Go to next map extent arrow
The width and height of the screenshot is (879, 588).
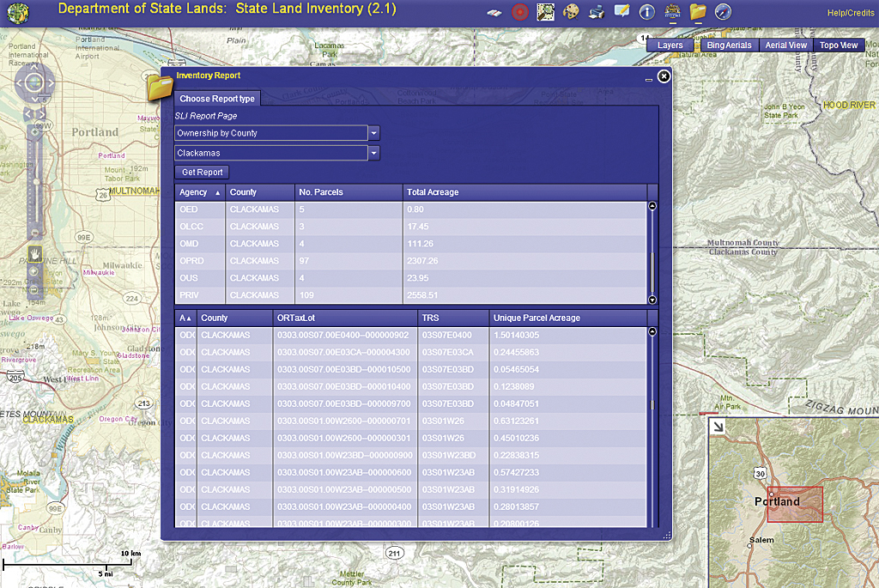point(41,114)
